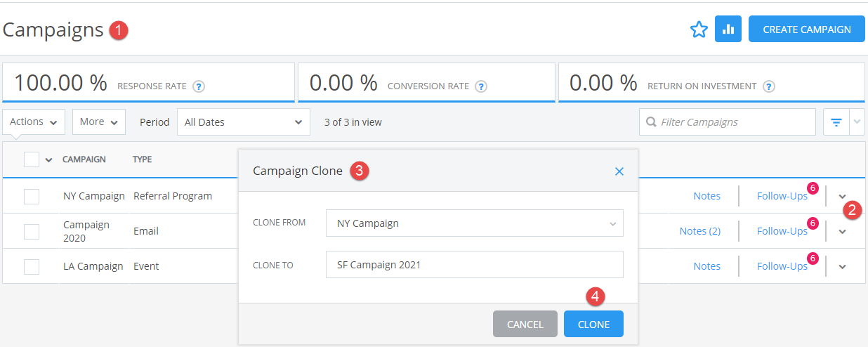Sort by the Campaign column header
This screenshot has height=347, width=868.
point(84,159)
